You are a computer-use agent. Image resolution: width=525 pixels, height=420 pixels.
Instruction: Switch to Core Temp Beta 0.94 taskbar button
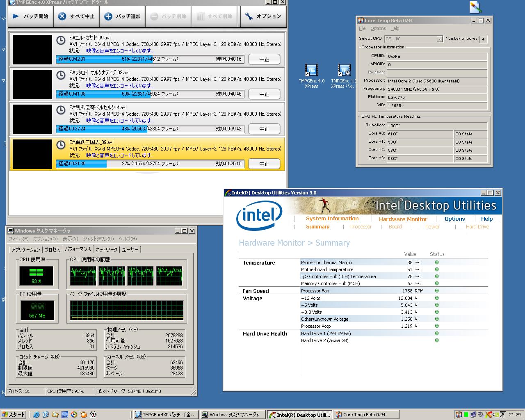point(366,415)
